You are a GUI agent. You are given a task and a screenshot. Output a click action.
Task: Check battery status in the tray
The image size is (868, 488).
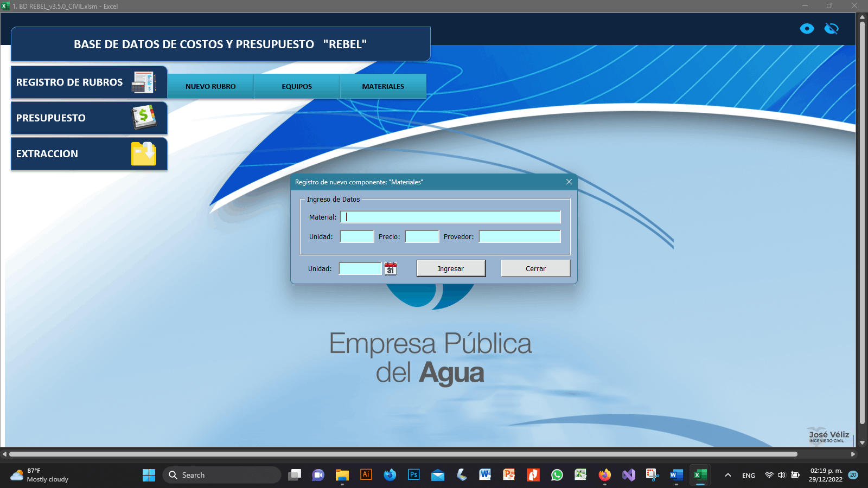click(x=795, y=475)
